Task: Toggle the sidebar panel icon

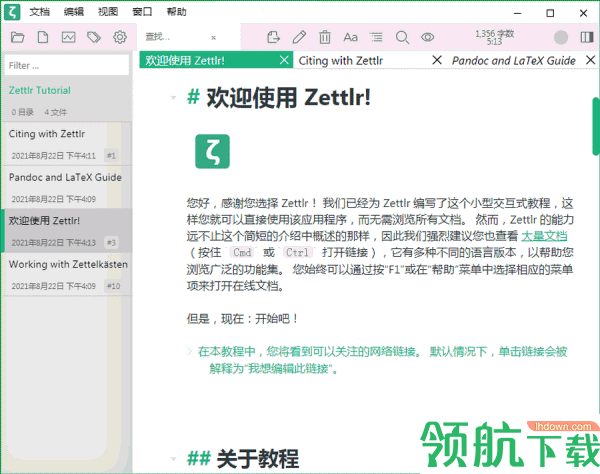Action: coord(587,37)
